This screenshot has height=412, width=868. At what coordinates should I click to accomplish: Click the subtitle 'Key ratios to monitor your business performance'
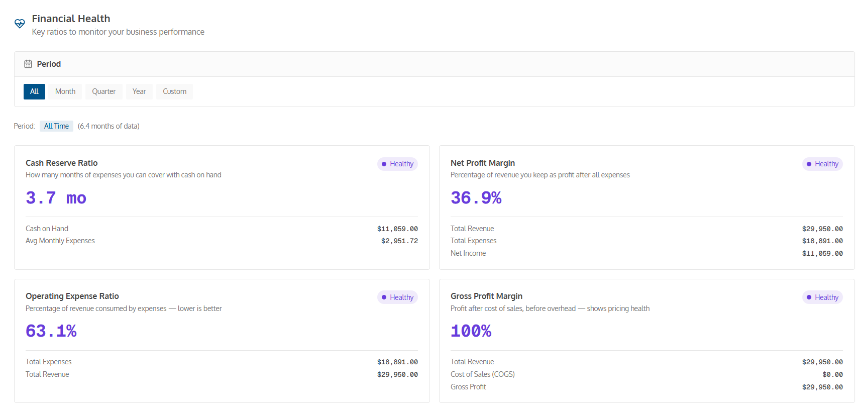point(118,32)
